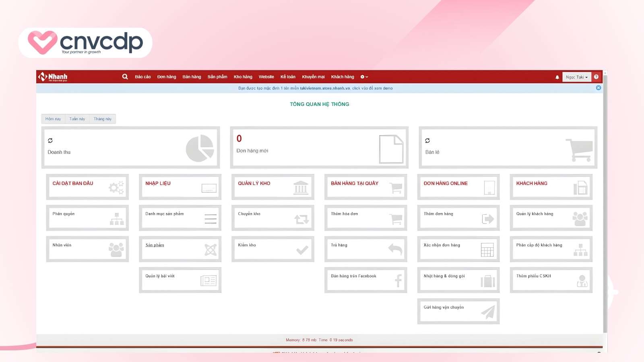644x362 pixels.
Task: Open the Ngọc Taki account dropdown
Action: pos(576,77)
